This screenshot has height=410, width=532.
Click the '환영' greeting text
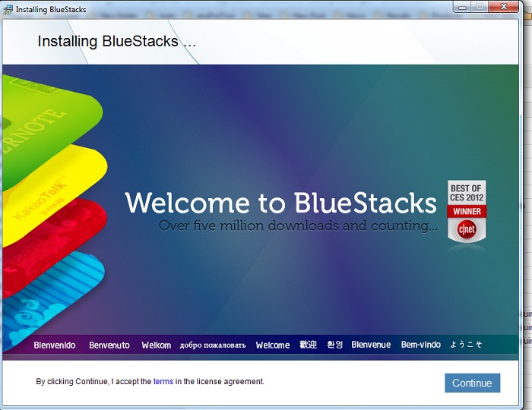tap(334, 345)
